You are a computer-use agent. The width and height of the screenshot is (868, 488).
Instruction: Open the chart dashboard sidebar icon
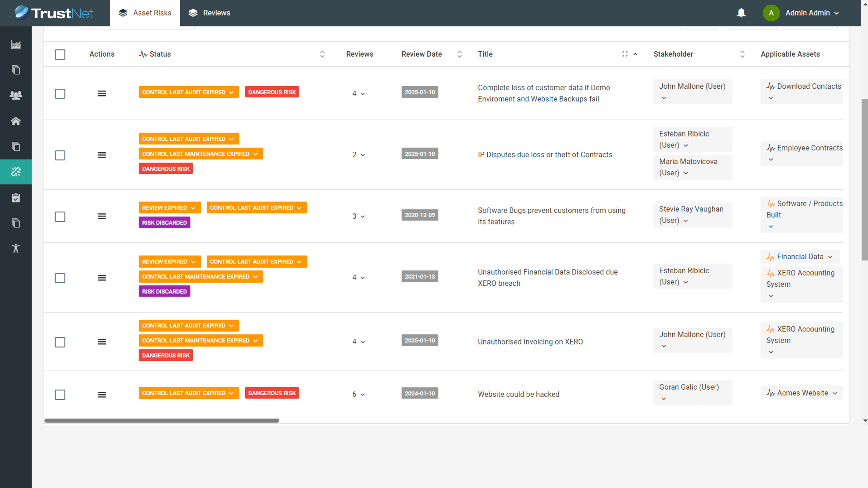click(16, 44)
